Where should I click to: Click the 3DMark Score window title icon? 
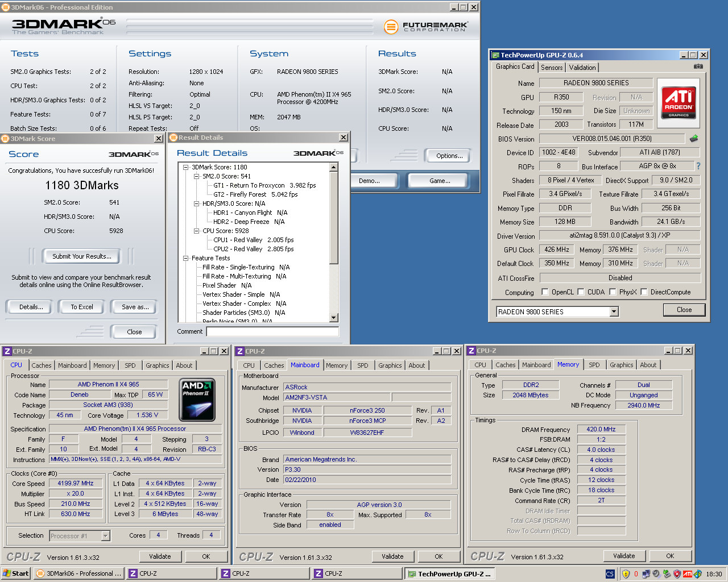(x=5, y=139)
